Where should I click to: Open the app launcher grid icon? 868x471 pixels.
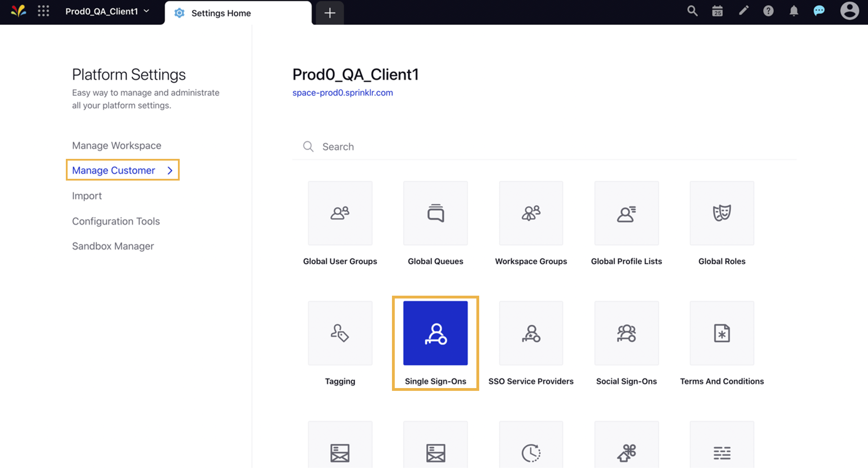point(43,11)
